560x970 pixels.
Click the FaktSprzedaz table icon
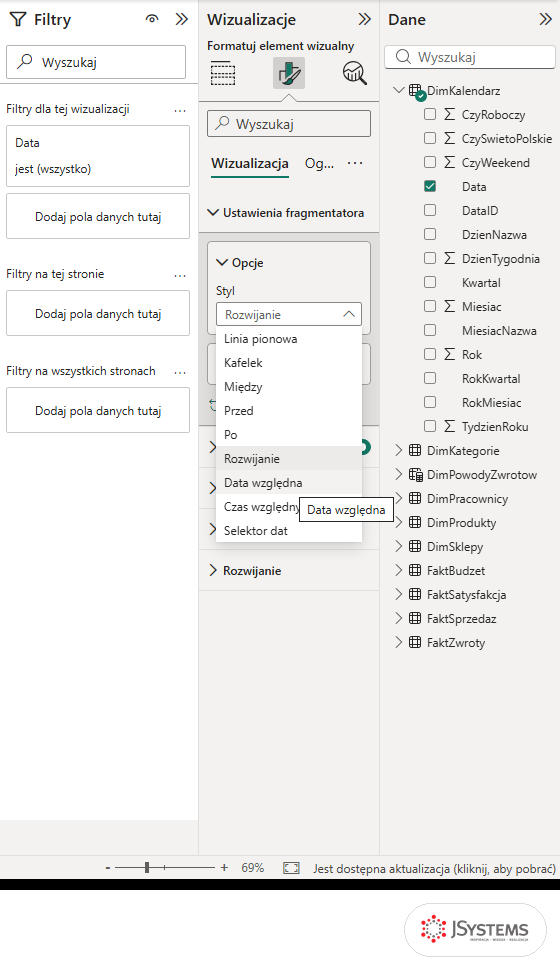click(415, 619)
